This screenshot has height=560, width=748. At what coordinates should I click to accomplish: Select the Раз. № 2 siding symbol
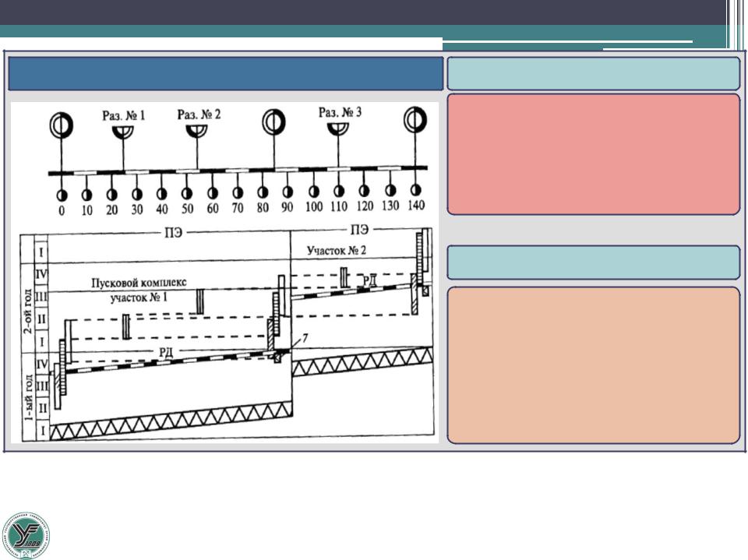pos(197,131)
